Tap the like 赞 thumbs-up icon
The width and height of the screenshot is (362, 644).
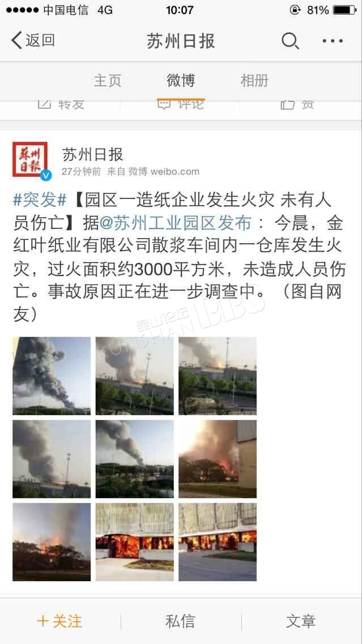288,104
